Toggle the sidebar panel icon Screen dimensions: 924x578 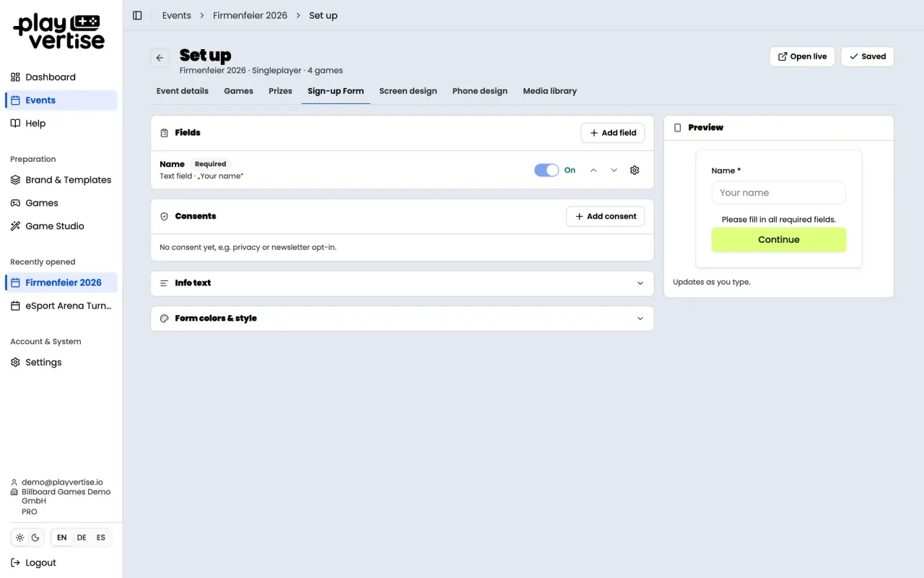137,15
